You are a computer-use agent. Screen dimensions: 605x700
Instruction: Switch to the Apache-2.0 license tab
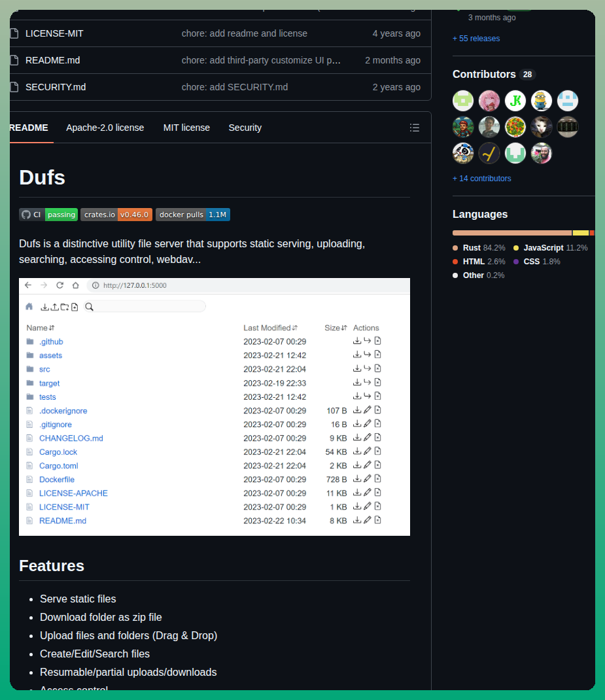click(105, 128)
